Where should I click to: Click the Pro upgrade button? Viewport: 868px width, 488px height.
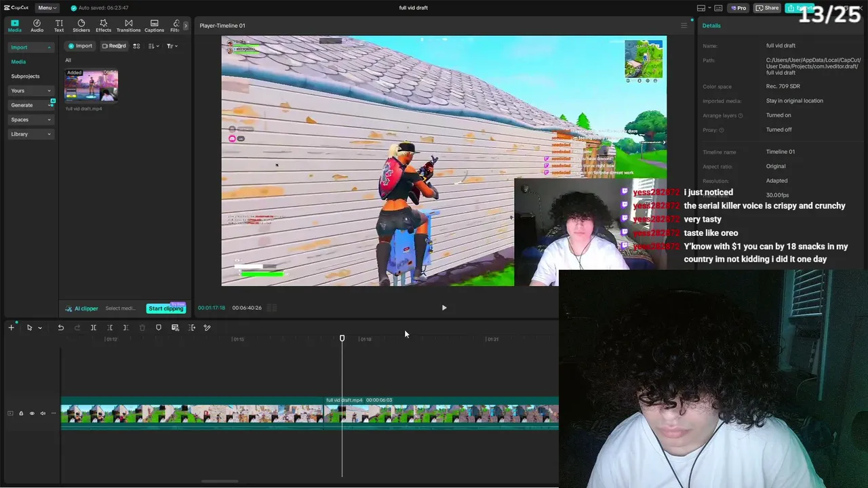click(738, 8)
